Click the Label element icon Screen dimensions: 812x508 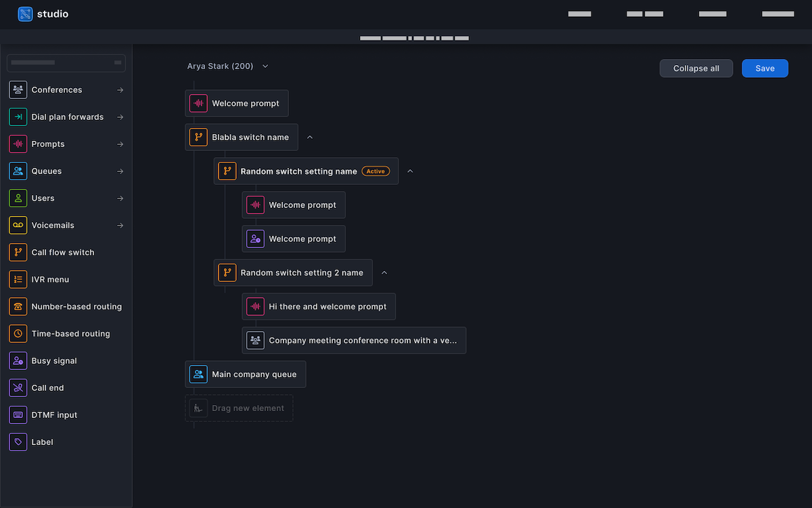point(18,442)
